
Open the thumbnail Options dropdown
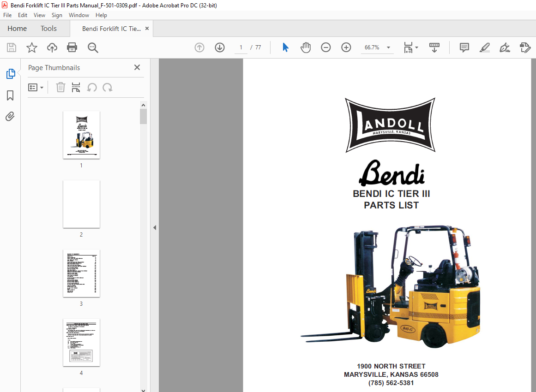click(x=36, y=88)
